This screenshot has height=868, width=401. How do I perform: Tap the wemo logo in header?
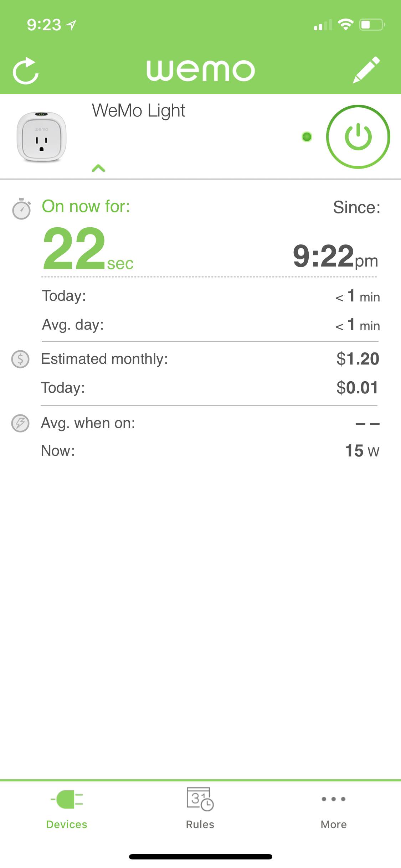pos(201,70)
